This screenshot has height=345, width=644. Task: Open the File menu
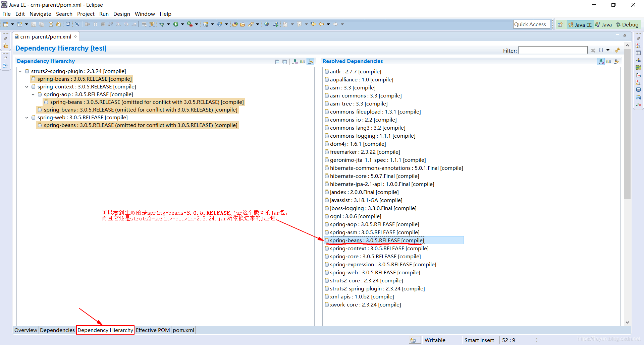pyautogui.click(x=6, y=14)
